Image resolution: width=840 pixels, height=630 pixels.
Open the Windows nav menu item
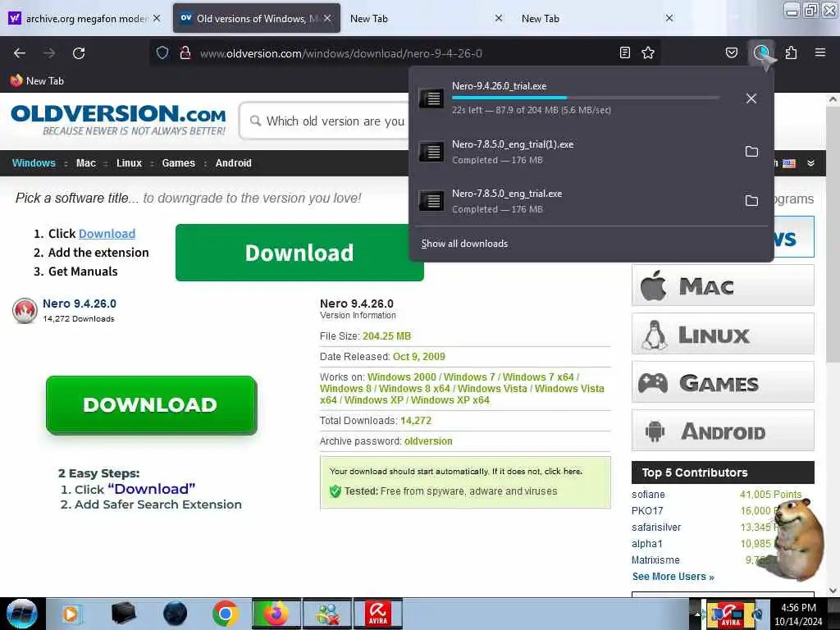pos(34,163)
